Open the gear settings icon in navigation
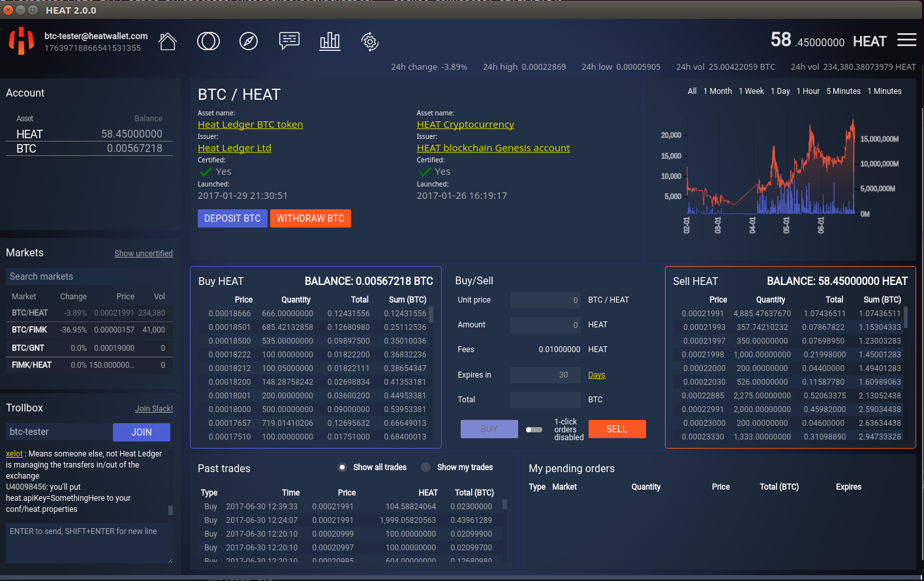Image resolution: width=924 pixels, height=581 pixels. coord(370,42)
